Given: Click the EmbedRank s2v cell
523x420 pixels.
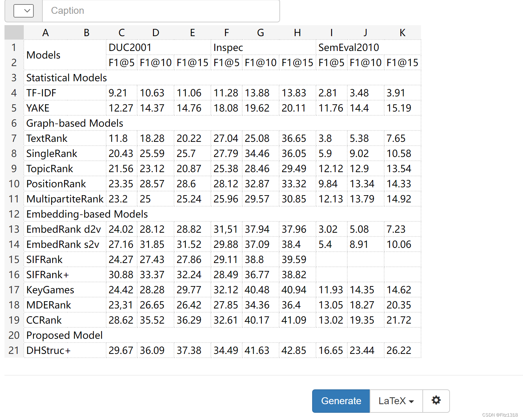Looking at the screenshot, I should pyautogui.click(x=65, y=244).
